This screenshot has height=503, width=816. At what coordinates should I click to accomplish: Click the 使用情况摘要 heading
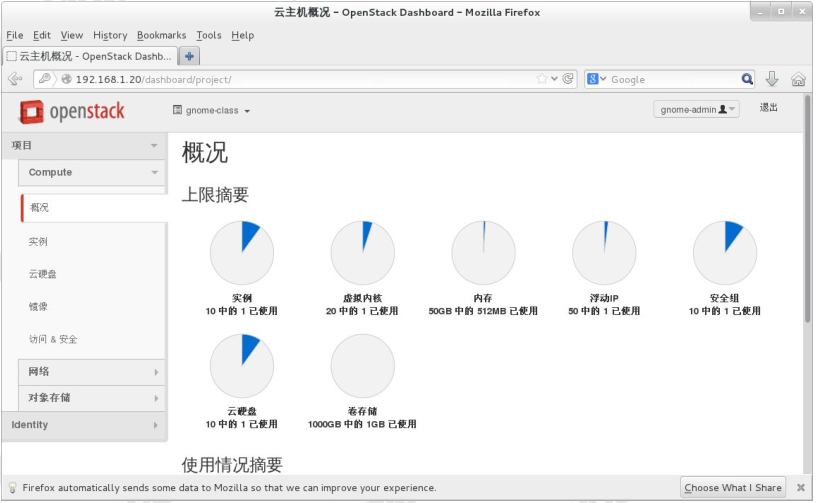(232, 465)
